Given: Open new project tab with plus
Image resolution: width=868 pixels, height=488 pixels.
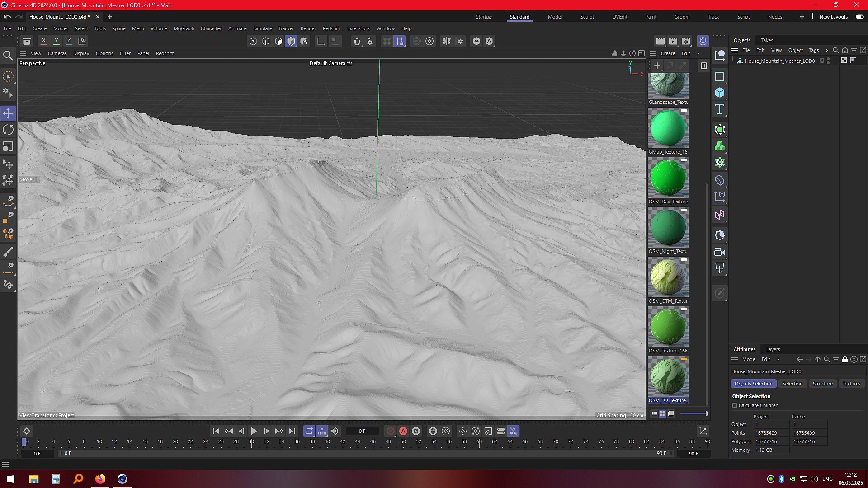Looking at the screenshot, I should [109, 17].
